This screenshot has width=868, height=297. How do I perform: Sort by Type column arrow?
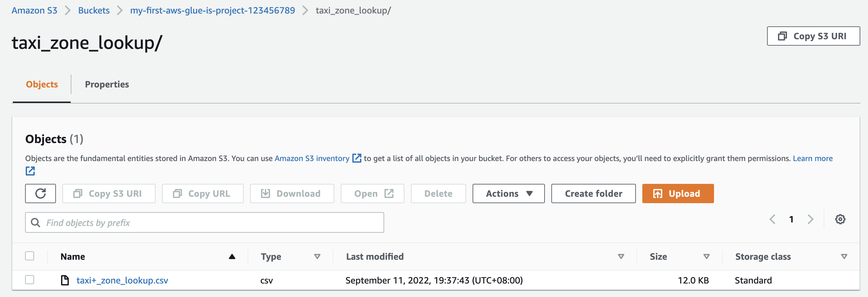pos(317,256)
